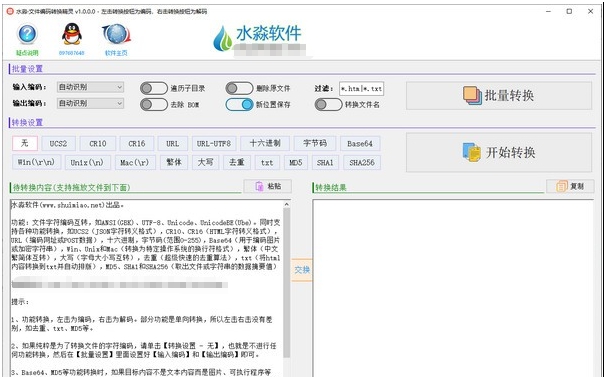Toggle the 转换文件名 switch
This screenshot has width=606, height=377.
pos(329,105)
